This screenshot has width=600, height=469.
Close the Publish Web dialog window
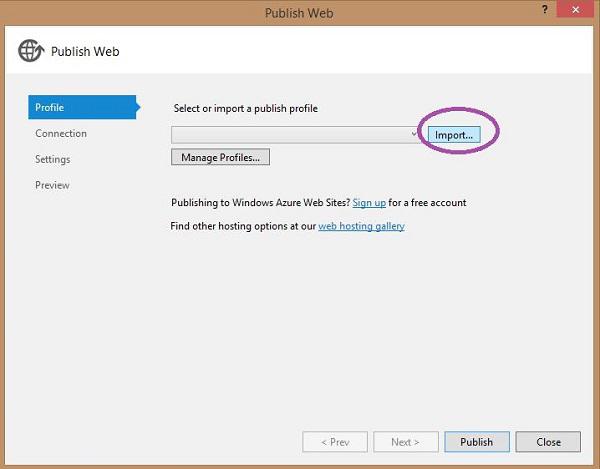575,10
